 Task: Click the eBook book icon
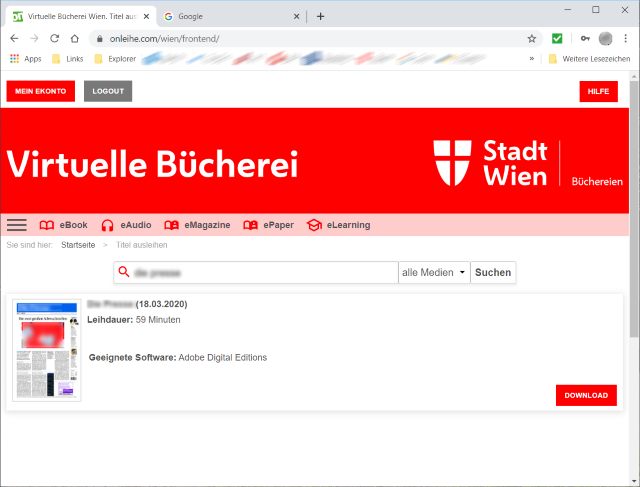[47, 225]
